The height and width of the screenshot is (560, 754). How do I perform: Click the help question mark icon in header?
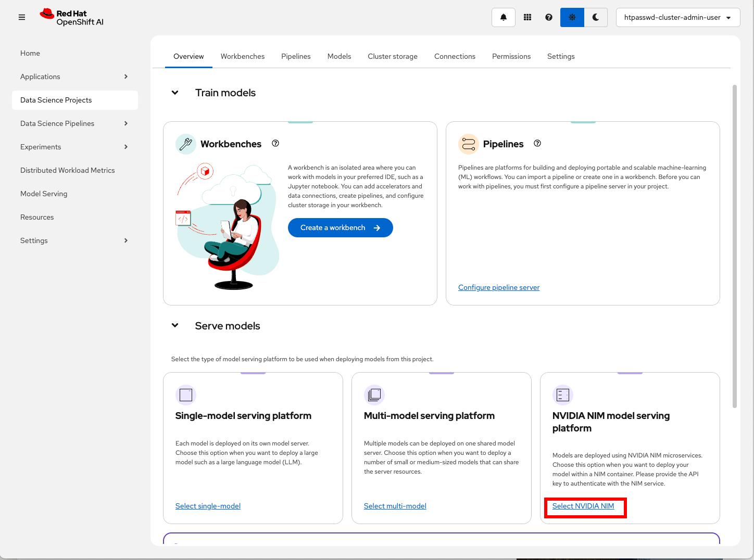coord(549,17)
